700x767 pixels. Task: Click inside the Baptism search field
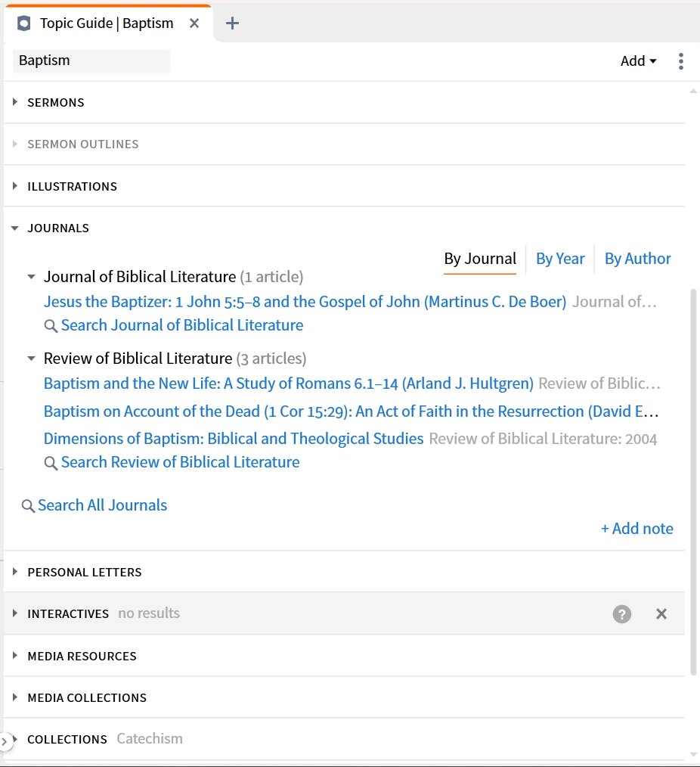pyautogui.click(x=91, y=61)
